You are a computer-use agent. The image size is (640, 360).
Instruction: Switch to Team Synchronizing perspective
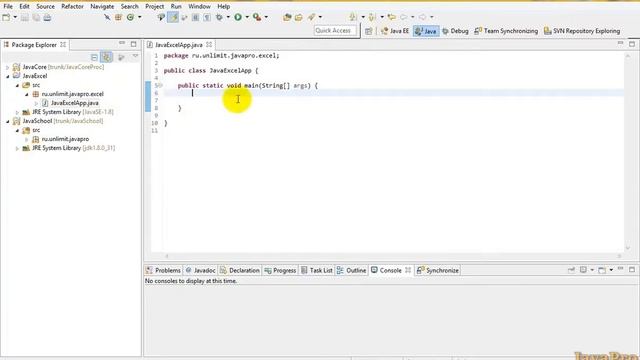(x=506, y=31)
